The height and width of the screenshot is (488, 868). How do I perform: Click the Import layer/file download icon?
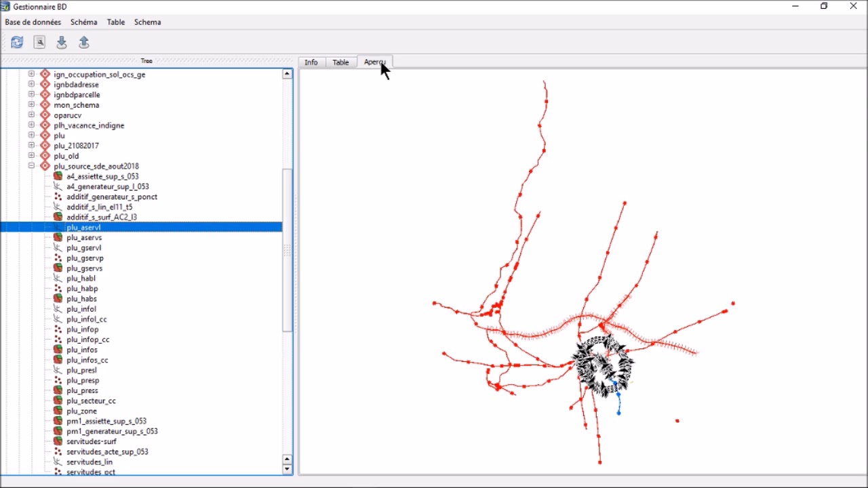[62, 42]
